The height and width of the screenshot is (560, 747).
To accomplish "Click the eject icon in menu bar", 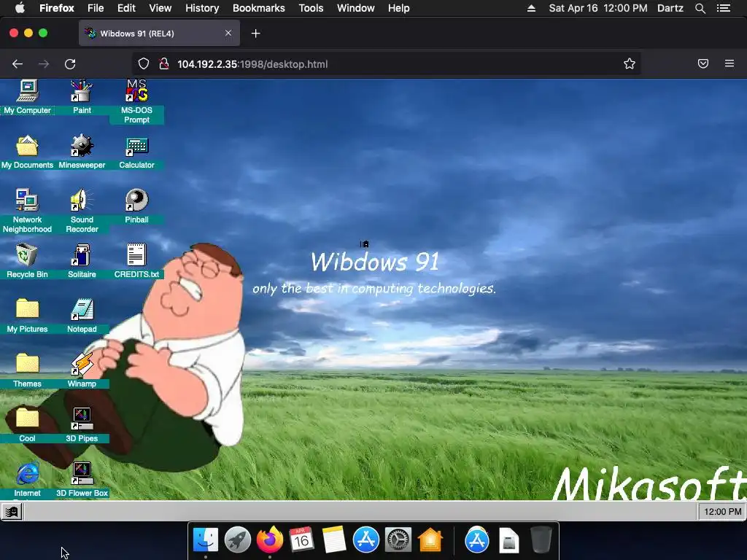I will [531, 8].
